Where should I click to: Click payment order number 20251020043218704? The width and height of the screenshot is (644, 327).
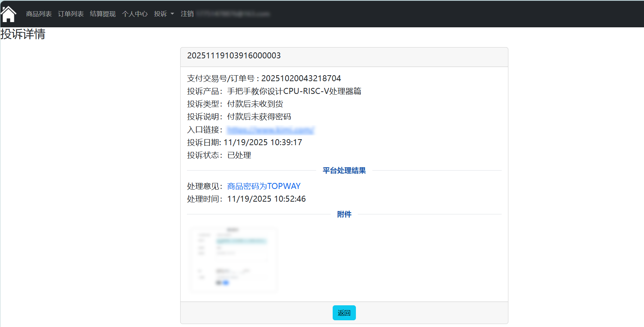coord(301,78)
